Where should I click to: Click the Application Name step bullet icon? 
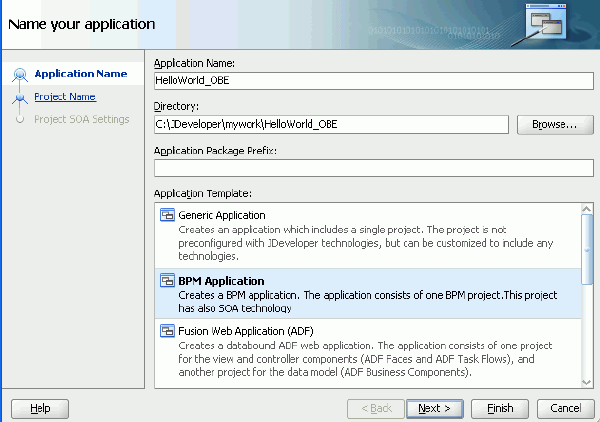pos(20,75)
